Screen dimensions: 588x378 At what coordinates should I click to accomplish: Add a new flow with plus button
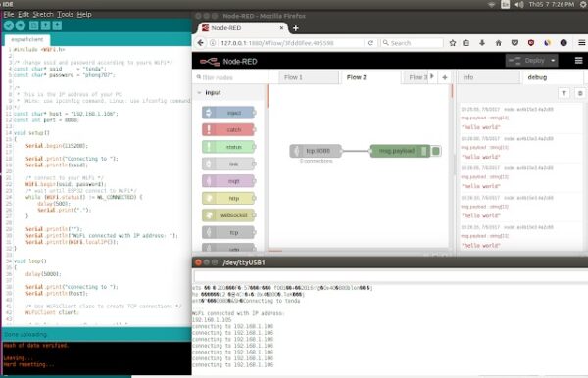tap(444, 77)
